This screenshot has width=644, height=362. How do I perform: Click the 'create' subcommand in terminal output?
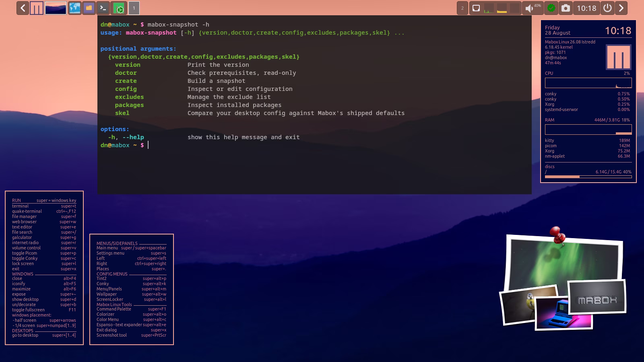[x=126, y=81]
